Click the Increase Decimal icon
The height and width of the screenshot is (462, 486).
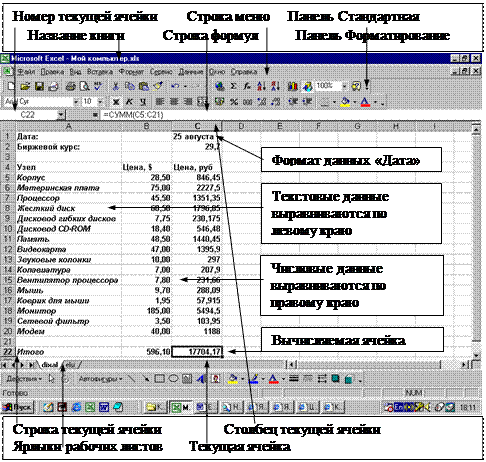(x=262, y=102)
